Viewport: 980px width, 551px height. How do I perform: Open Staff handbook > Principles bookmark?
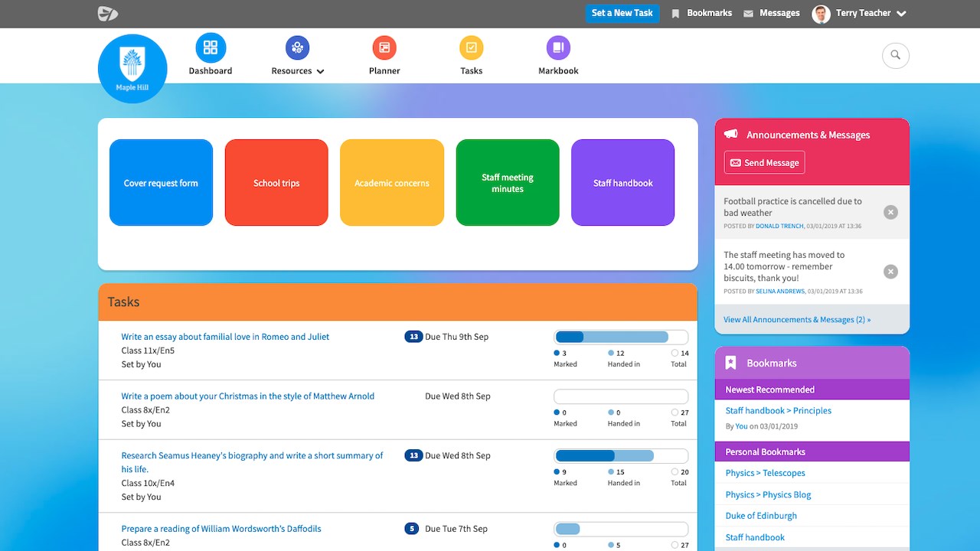click(x=779, y=411)
